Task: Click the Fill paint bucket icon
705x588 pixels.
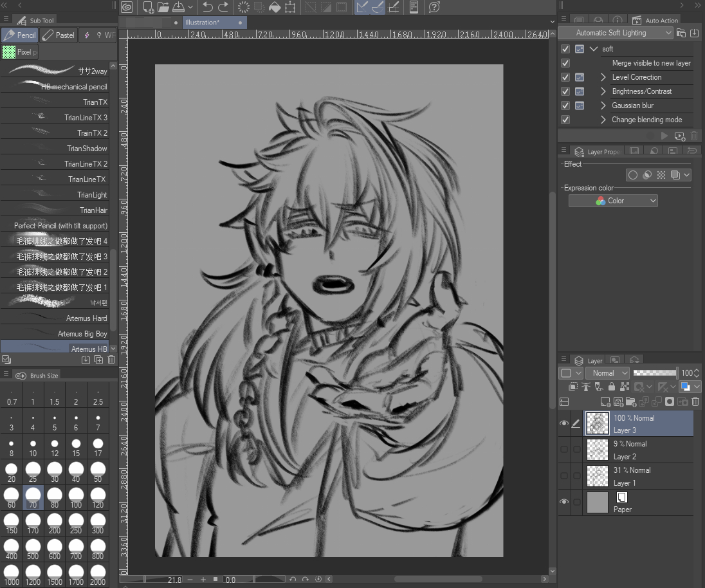Action: [x=275, y=7]
